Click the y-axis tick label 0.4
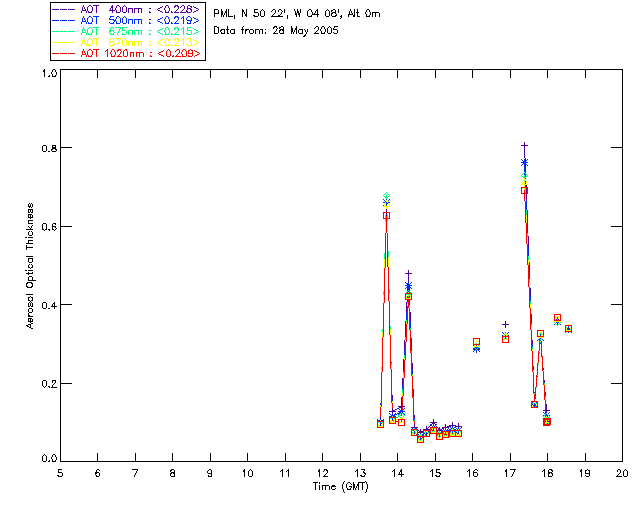The width and height of the screenshot is (640, 512). tap(49, 305)
